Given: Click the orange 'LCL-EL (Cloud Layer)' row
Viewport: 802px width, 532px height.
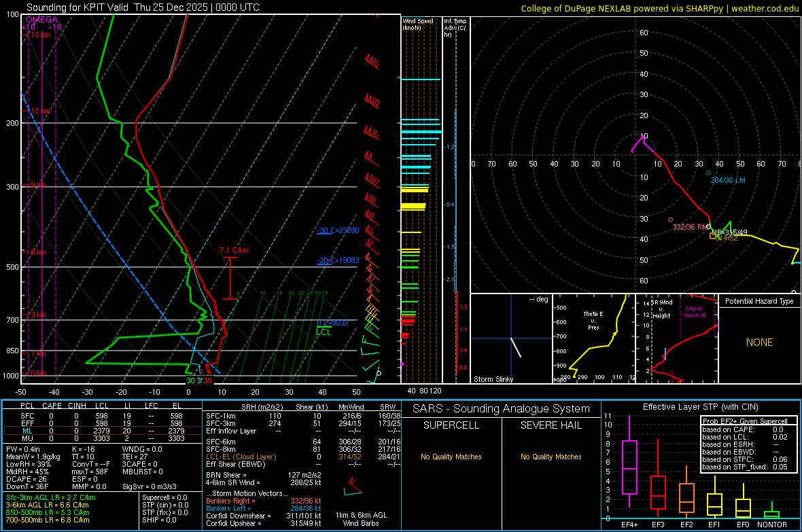Looking at the screenshot, I should click(x=303, y=457).
